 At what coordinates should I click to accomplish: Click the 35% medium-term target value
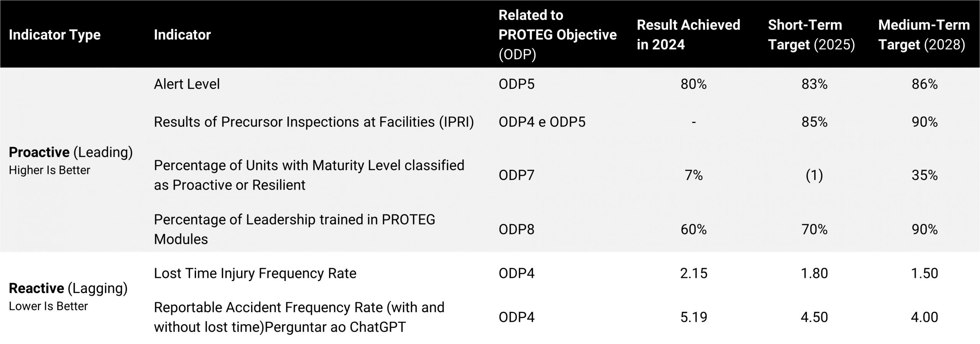coord(924,175)
